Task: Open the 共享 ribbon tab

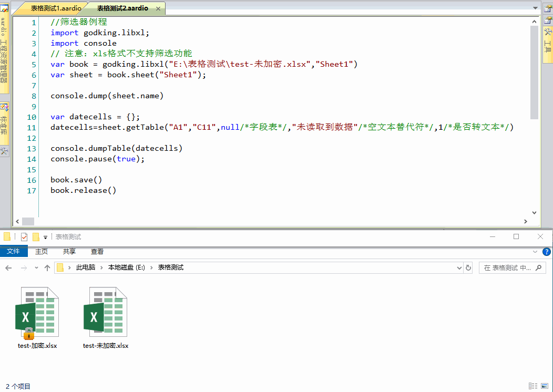Action: [69, 251]
